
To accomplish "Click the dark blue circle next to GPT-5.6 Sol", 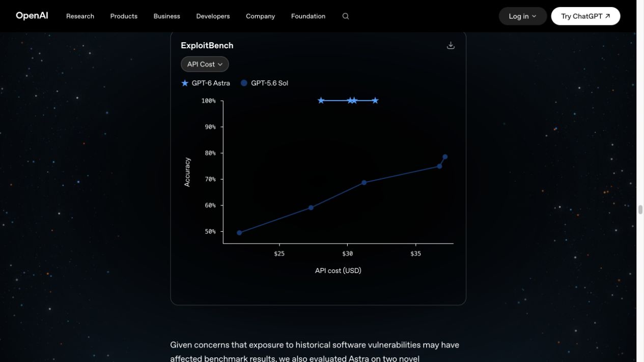I will point(244,83).
